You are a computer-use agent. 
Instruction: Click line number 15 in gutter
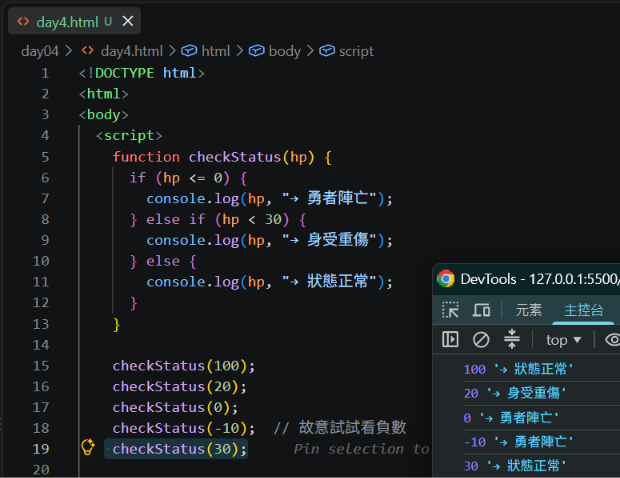pos(41,366)
